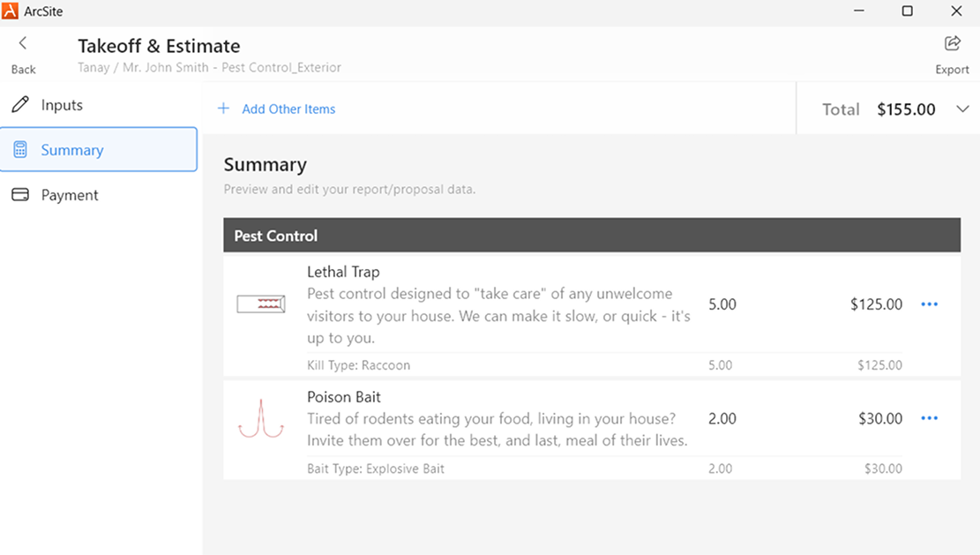Select the Summary calculator icon
Image resolution: width=980 pixels, height=555 pixels.
click(x=20, y=149)
